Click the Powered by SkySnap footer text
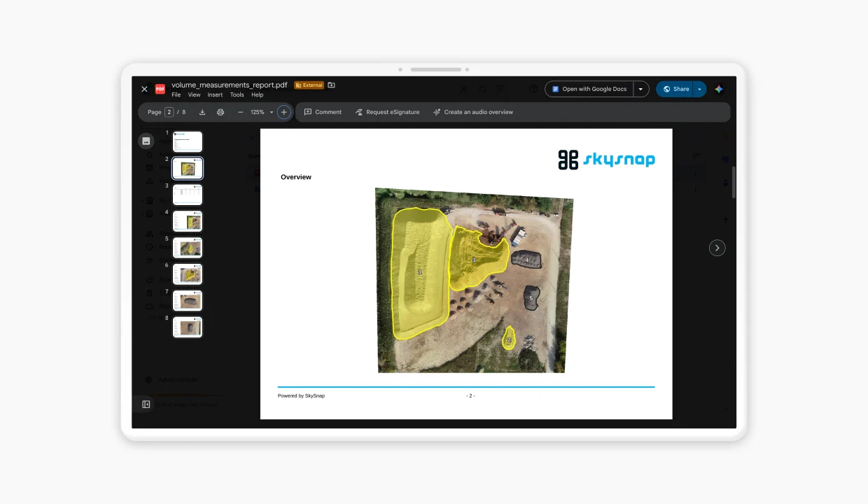 [301, 396]
